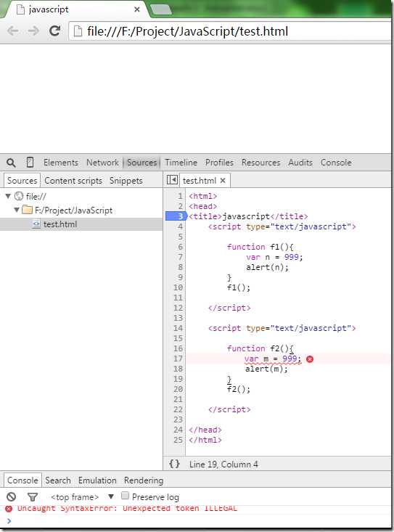
Task: Select the drawer Console tab
Action: 22,480
